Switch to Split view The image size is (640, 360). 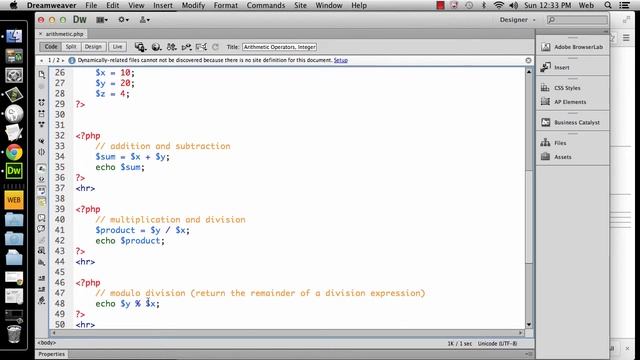point(71,47)
